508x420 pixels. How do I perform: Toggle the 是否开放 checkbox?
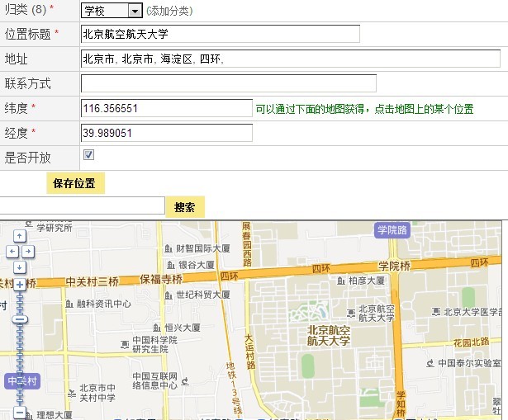[88, 154]
